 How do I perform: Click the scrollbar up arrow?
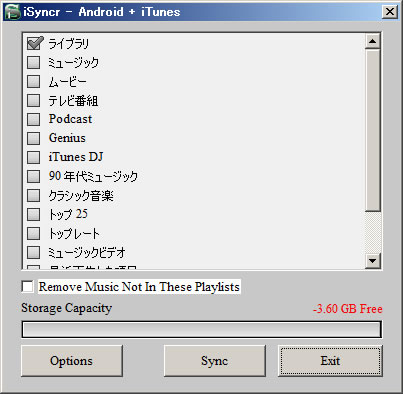373,41
